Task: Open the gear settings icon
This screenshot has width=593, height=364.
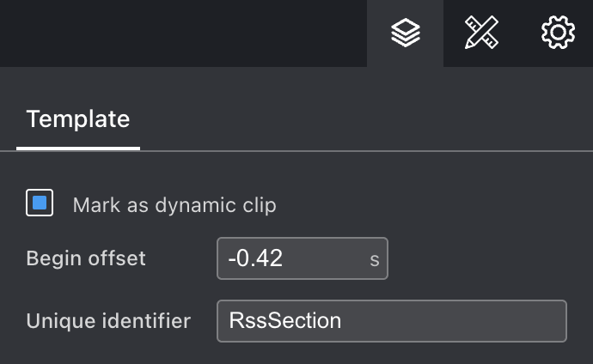Action: point(559,33)
